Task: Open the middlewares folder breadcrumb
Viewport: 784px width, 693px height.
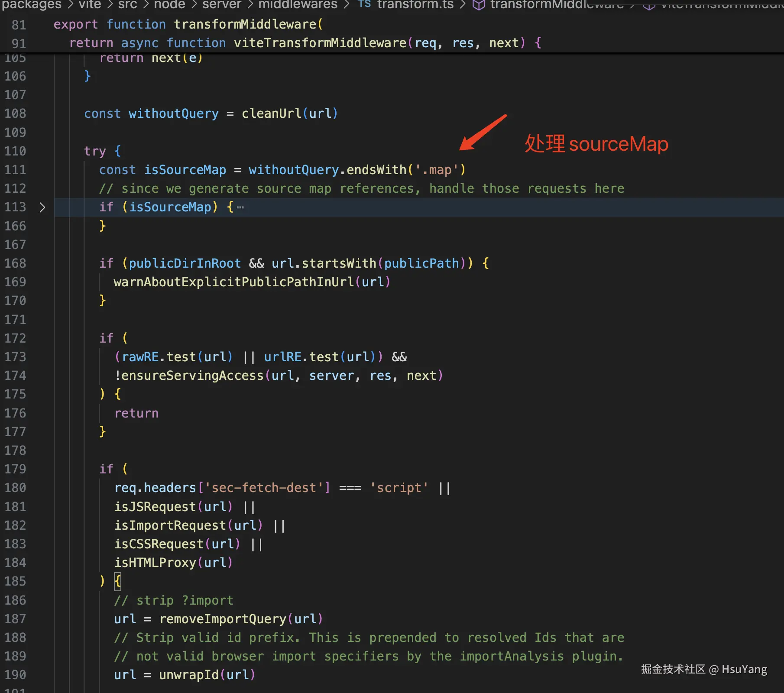Action: 298,4
